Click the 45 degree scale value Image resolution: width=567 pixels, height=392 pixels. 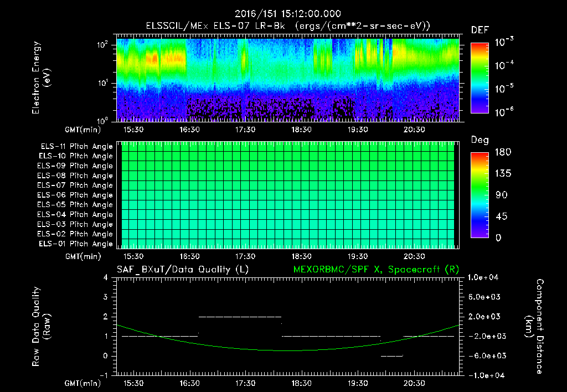501,216
